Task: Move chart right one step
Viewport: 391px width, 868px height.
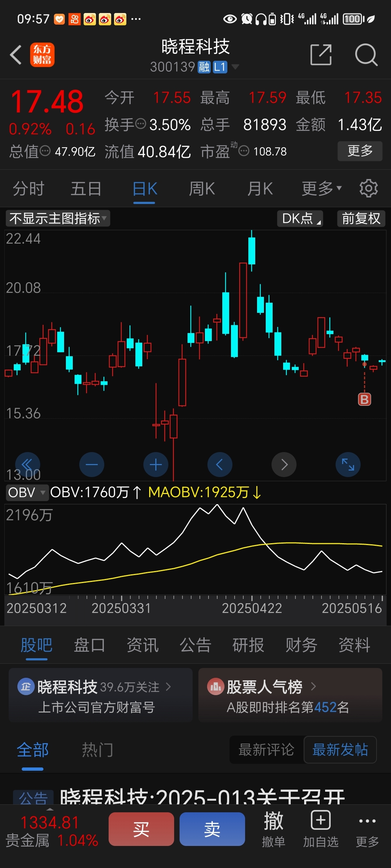Action: tap(284, 464)
